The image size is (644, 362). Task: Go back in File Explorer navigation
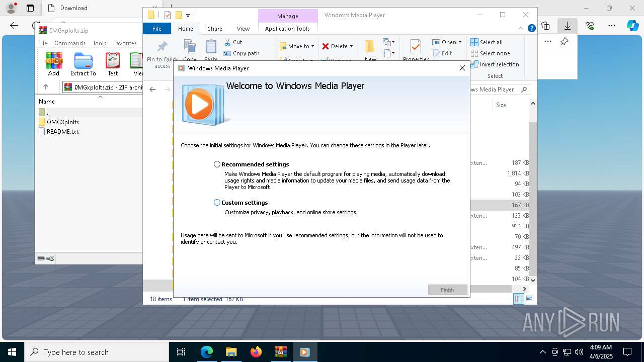[152, 89]
